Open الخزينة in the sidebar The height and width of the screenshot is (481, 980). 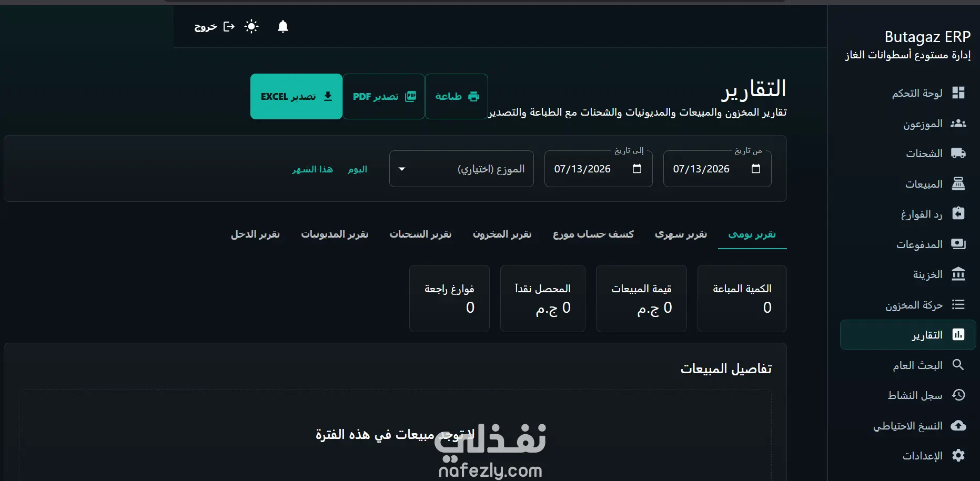[908, 274]
